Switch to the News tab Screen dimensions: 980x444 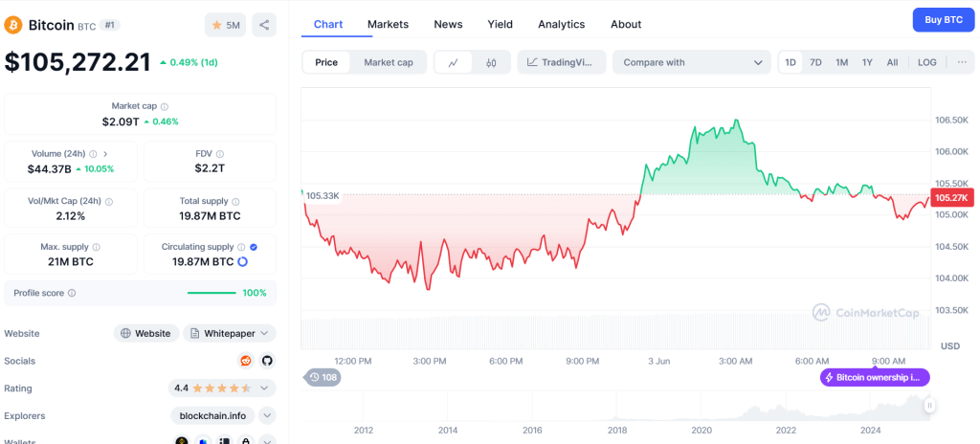(448, 24)
